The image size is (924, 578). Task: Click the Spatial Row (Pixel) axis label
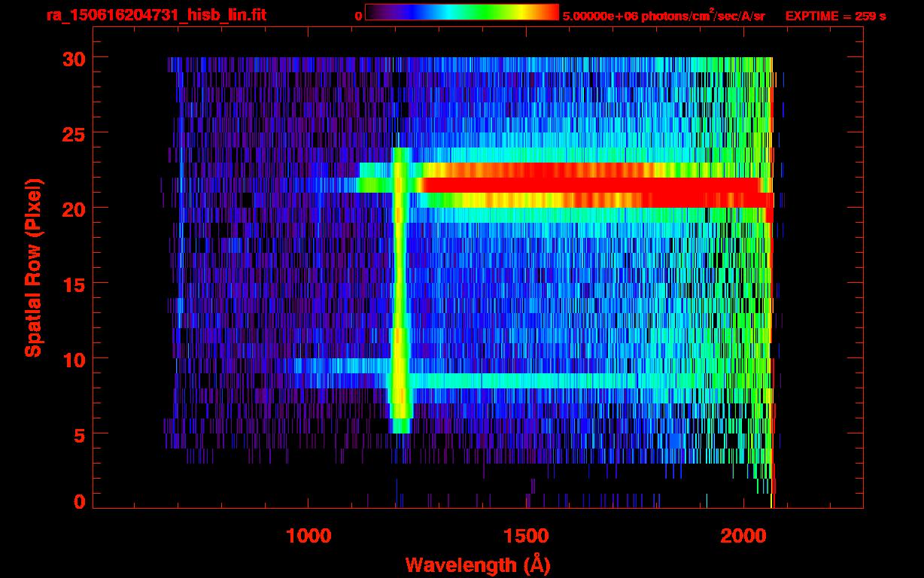[x=33, y=267]
